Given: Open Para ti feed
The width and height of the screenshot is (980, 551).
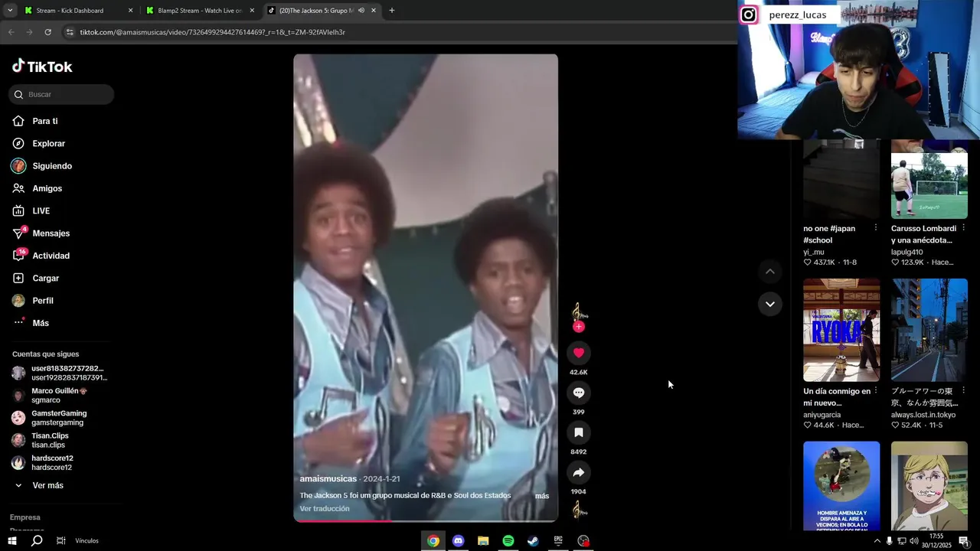Looking at the screenshot, I should 45,121.
